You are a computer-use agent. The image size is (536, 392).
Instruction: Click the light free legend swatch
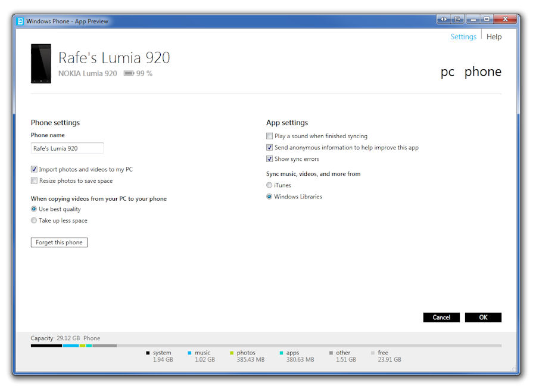(373, 353)
